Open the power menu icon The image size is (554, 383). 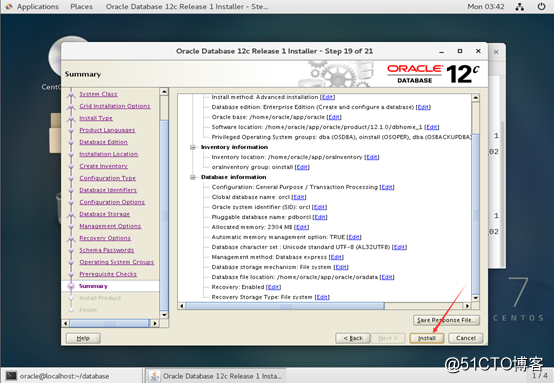[541, 6]
